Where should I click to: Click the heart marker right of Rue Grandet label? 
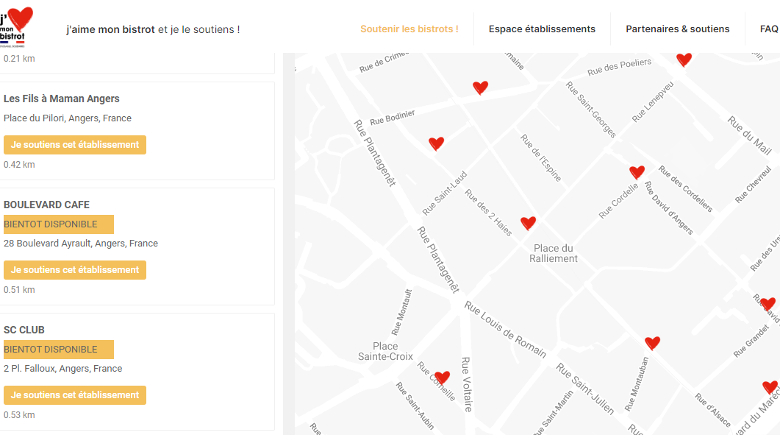pyautogui.click(x=767, y=304)
